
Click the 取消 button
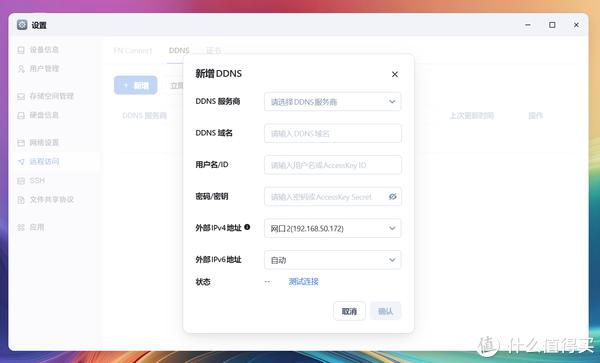pyautogui.click(x=349, y=311)
